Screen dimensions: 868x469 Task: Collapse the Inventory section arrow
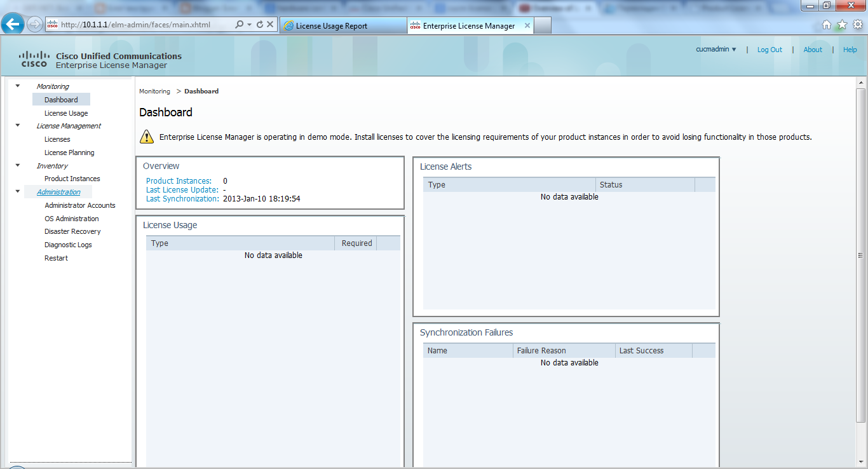(x=18, y=165)
